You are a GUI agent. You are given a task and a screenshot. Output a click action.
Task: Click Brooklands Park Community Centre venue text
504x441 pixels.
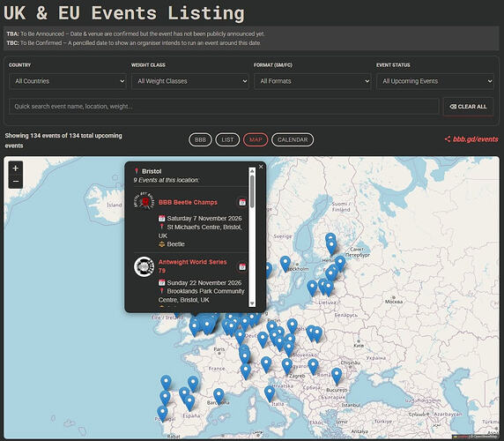[202, 295]
